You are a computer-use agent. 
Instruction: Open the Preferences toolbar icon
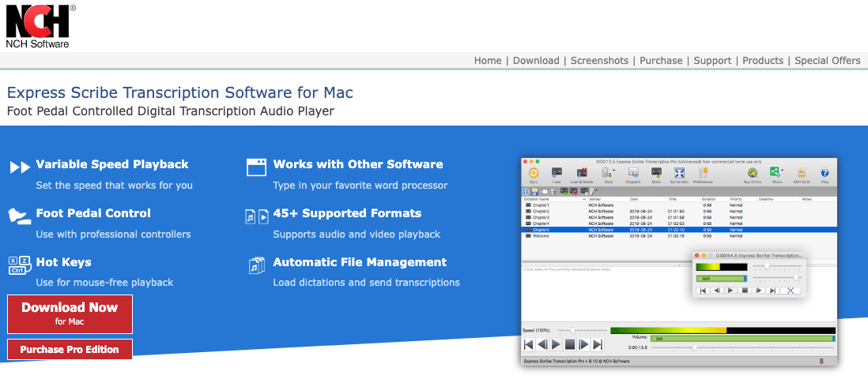point(703,174)
